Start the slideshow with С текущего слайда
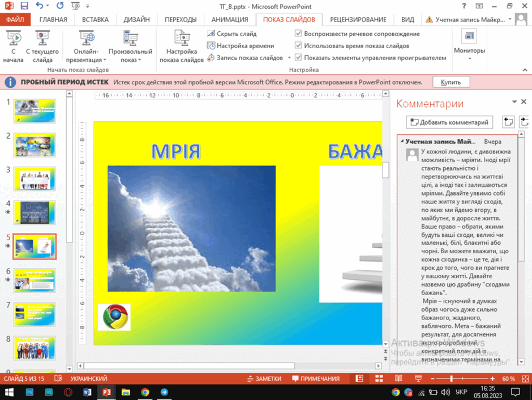This screenshot has height=400, width=532. [42, 46]
